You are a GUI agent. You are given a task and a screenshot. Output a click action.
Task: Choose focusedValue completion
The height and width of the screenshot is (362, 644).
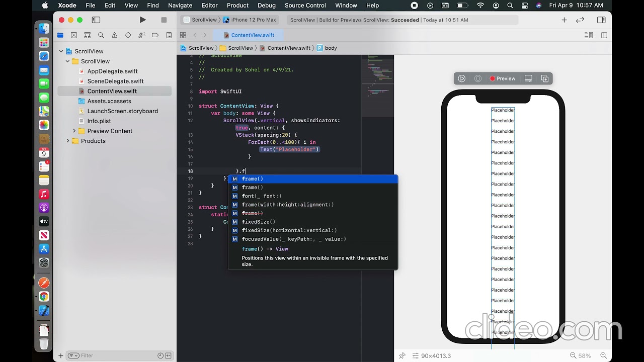[313, 239]
